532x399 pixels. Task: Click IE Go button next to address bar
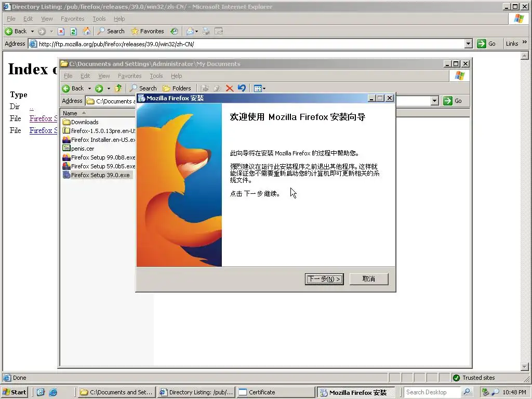486,44
